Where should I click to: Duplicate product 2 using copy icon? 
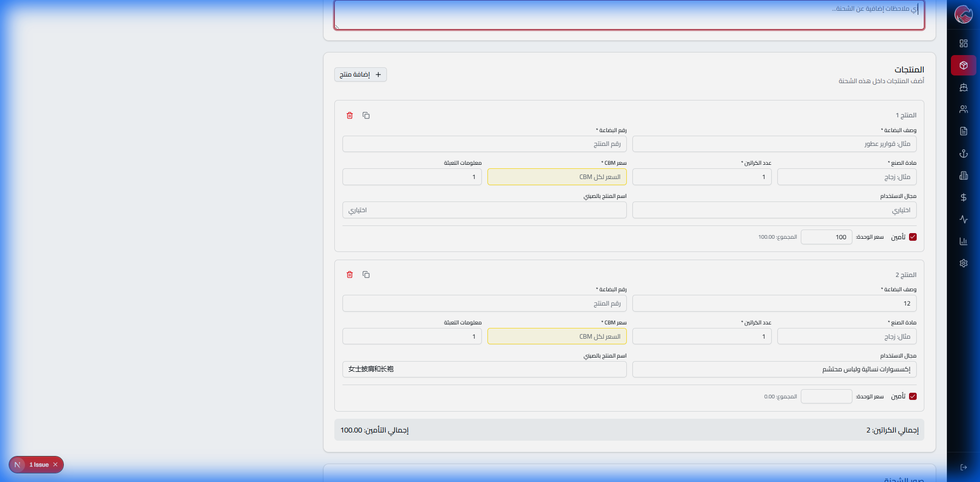click(366, 274)
